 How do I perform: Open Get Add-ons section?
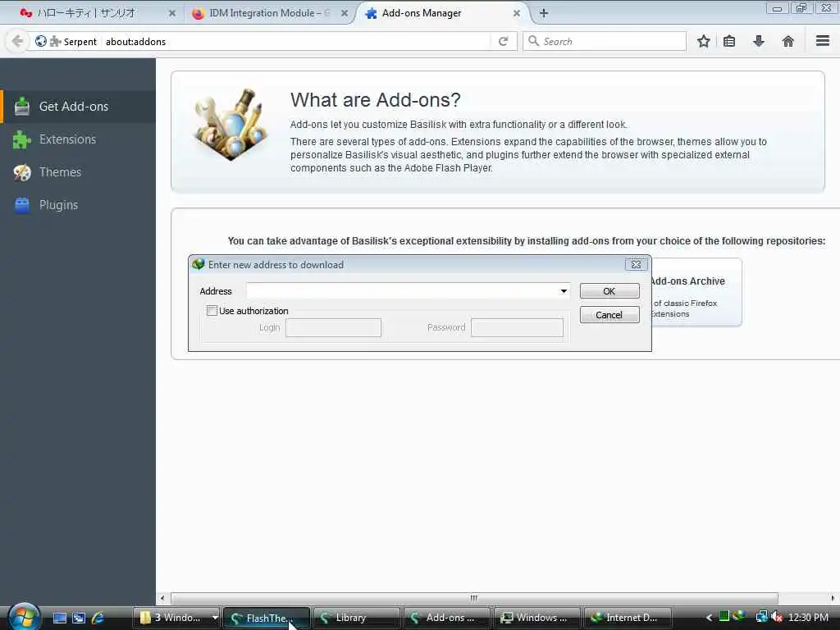[78, 107]
